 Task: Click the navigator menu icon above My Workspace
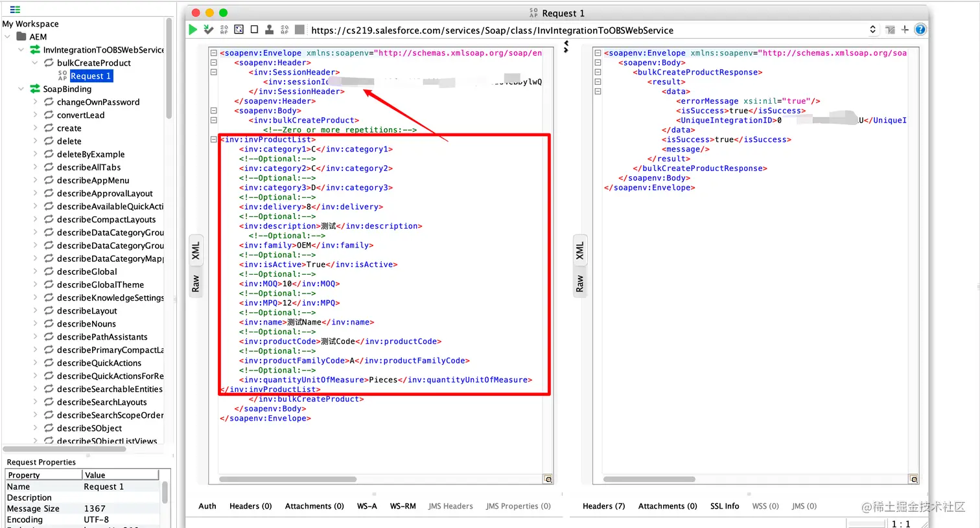(x=15, y=10)
